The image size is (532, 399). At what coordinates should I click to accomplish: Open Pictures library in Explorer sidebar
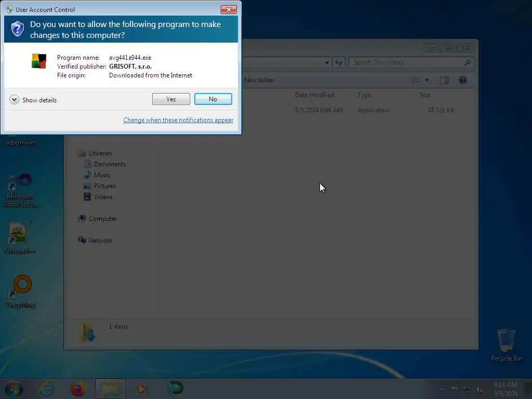[x=105, y=186]
